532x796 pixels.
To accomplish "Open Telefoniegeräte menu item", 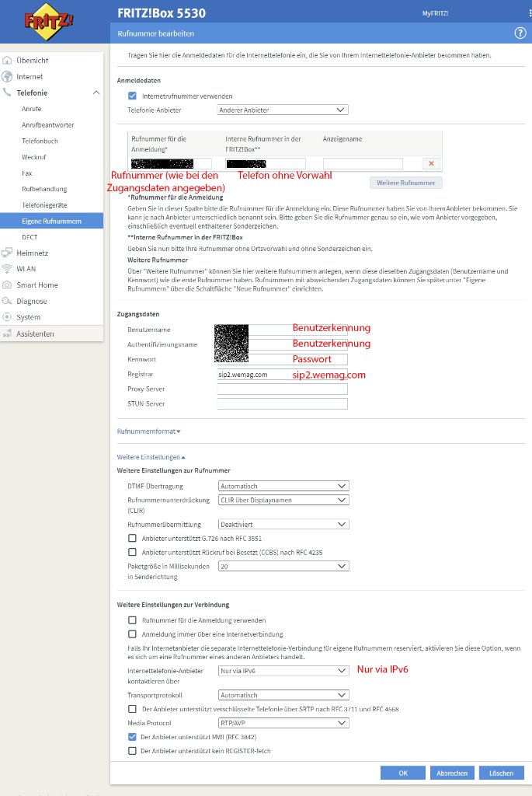I will [44, 205].
